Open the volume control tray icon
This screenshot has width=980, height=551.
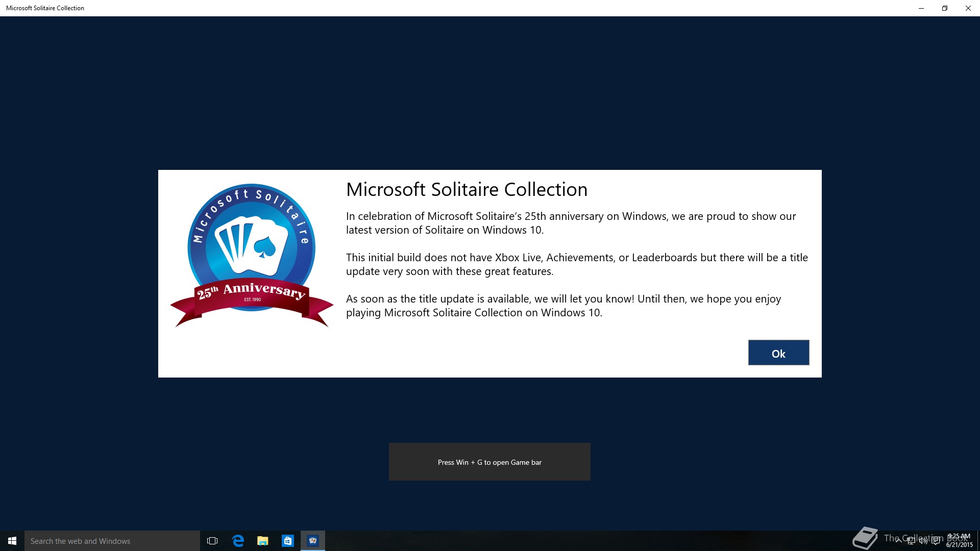click(x=923, y=541)
